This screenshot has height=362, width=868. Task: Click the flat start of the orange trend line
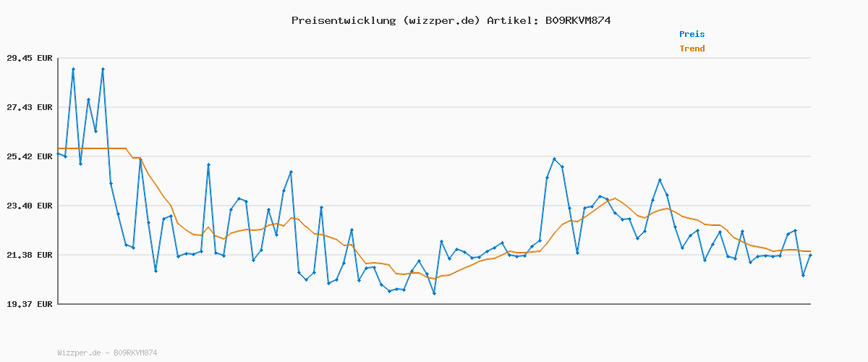coord(90,148)
